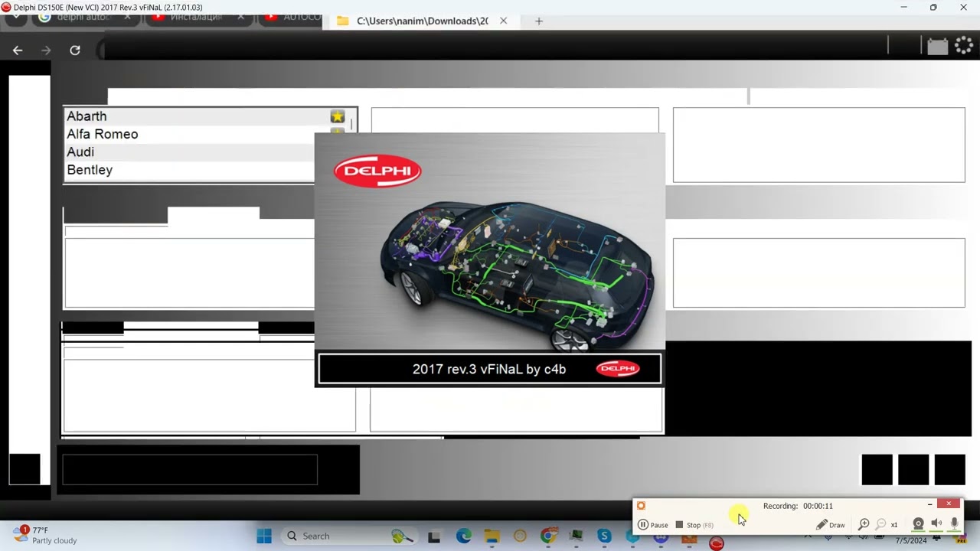Reload the page with the refresh icon
Image resolution: width=980 pixels, height=551 pixels.
pos(75,51)
